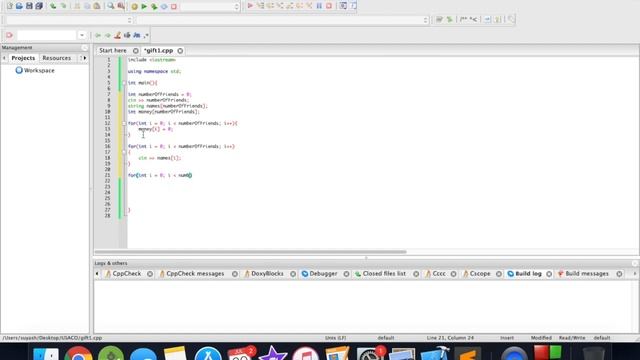This screenshot has height=360, width=640.
Task: Open Chrome from the Dock
Action: [78, 353]
